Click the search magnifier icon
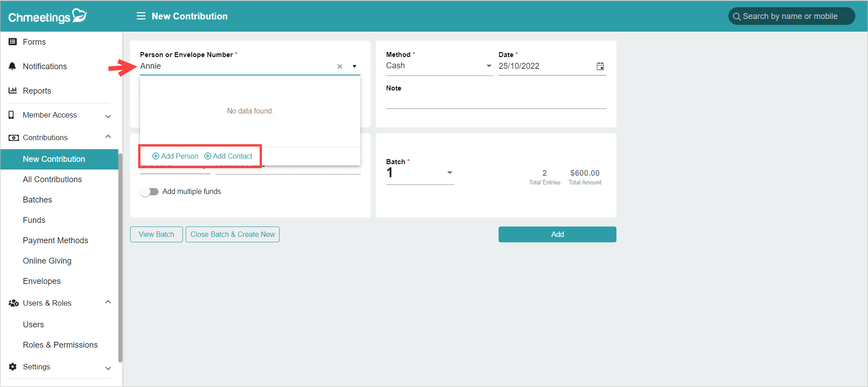868x387 pixels. point(737,17)
